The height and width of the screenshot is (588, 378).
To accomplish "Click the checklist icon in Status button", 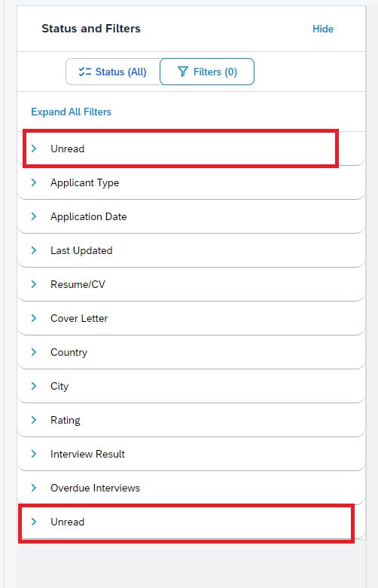I will 84,72.
